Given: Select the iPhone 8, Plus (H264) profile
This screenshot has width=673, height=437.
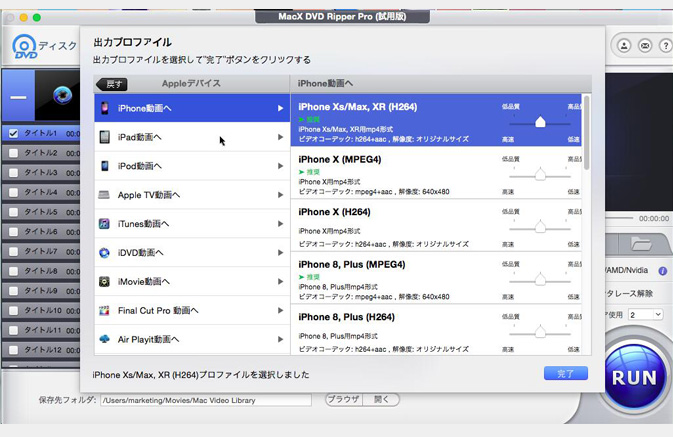Looking at the screenshot, I should (x=436, y=330).
